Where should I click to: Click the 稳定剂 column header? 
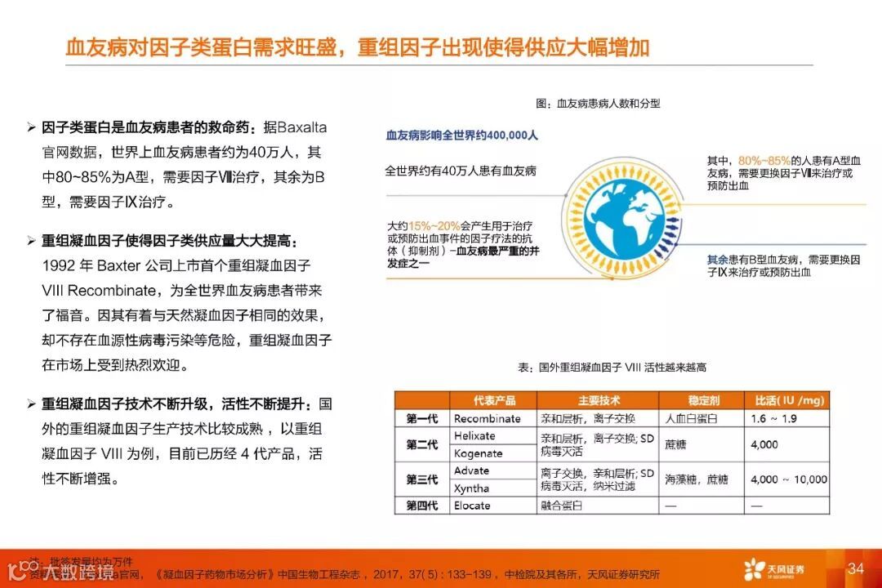click(x=702, y=401)
